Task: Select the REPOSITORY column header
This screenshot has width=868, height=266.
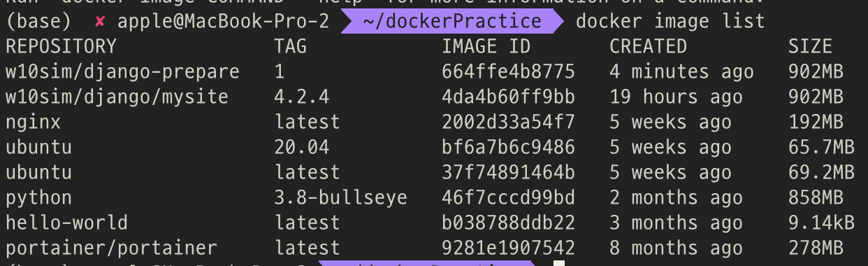Action: [x=61, y=47]
